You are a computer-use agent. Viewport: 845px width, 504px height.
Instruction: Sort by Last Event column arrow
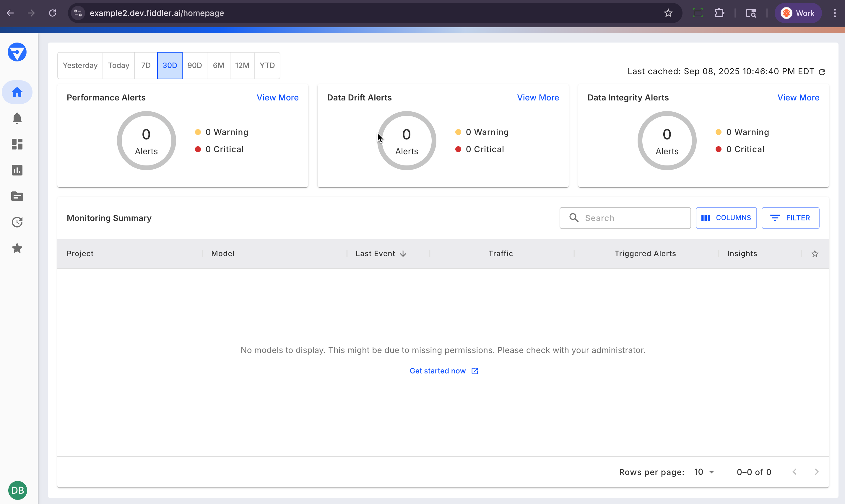point(403,253)
